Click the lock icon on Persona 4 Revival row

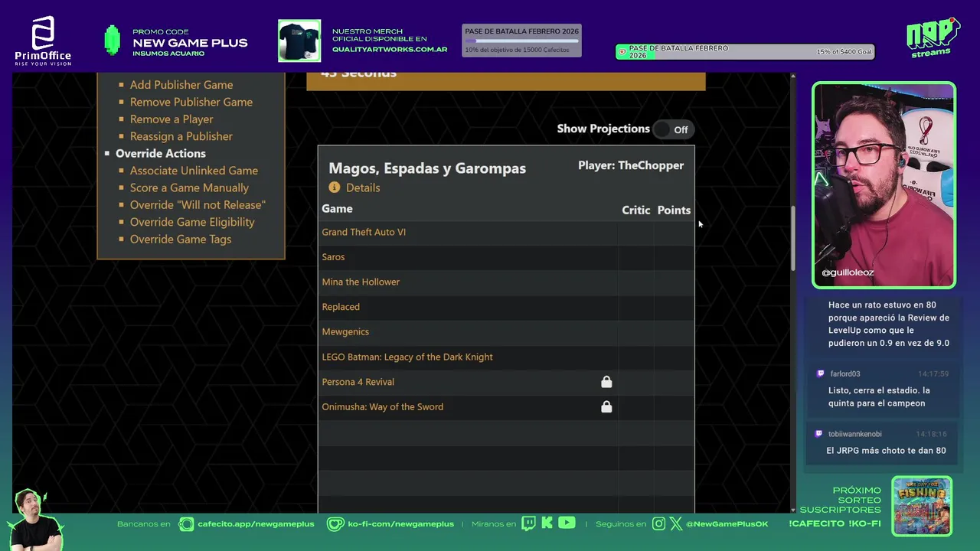click(x=606, y=382)
